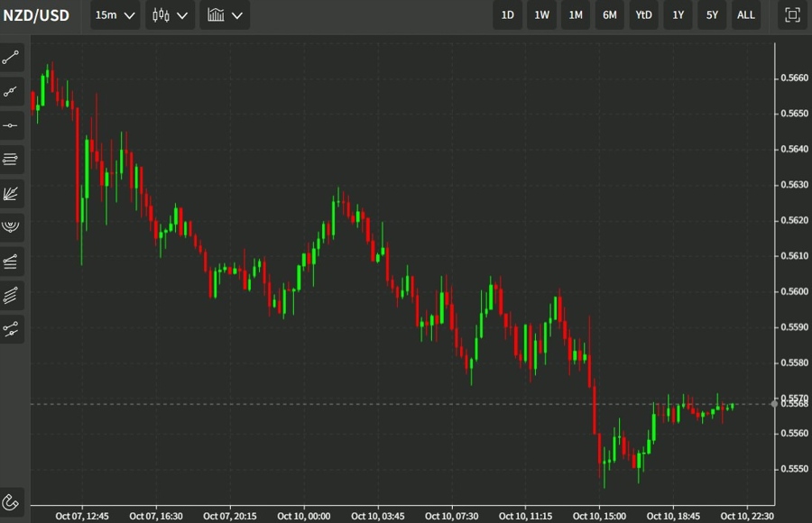Image resolution: width=812 pixels, height=523 pixels.
Task: Select the regression line tool at toolbar bottom
Action: (x=12, y=329)
